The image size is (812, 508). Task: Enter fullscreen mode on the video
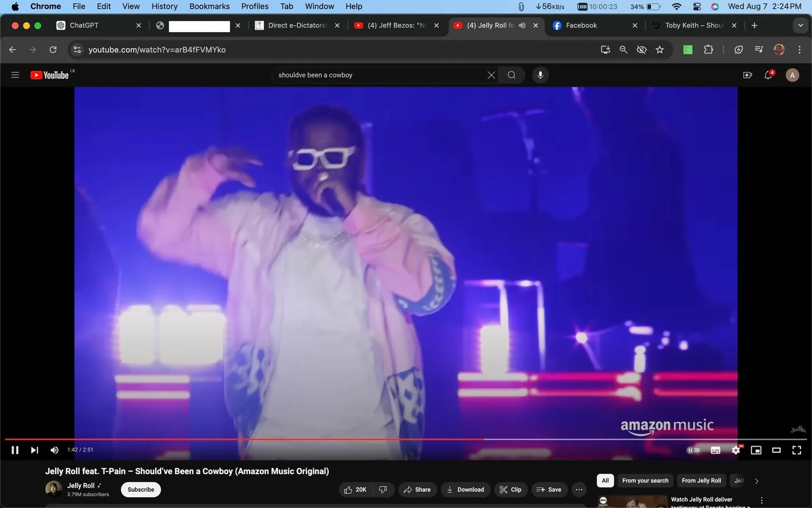[x=797, y=450]
